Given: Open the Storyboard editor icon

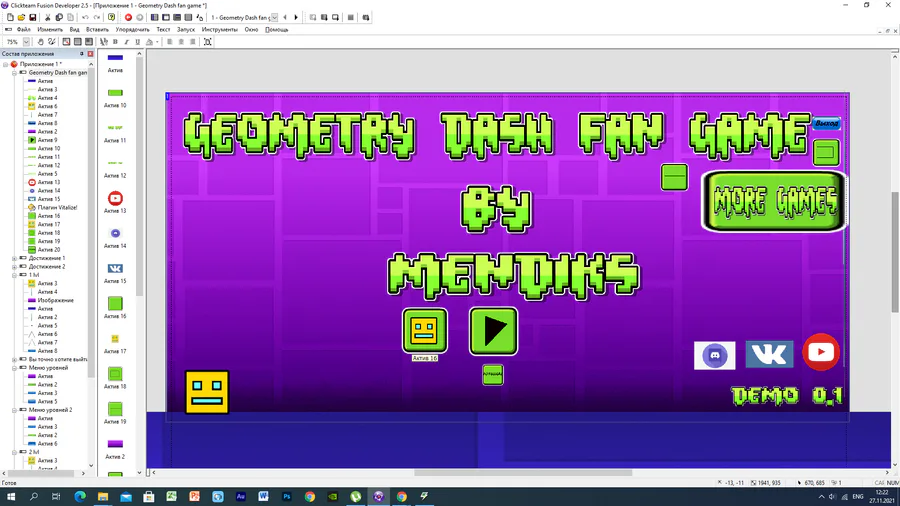Looking at the screenshot, I should point(154,17).
